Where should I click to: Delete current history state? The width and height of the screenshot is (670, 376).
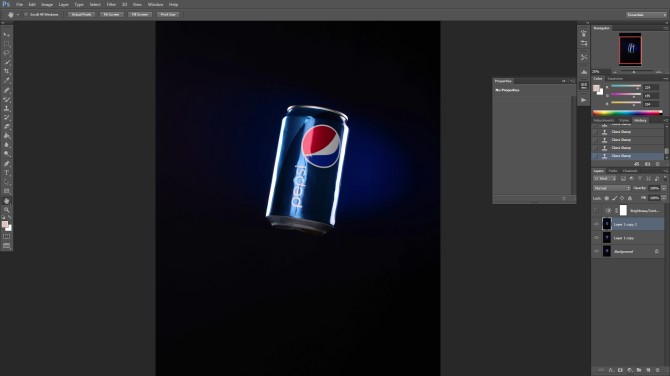click(x=658, y=164)
